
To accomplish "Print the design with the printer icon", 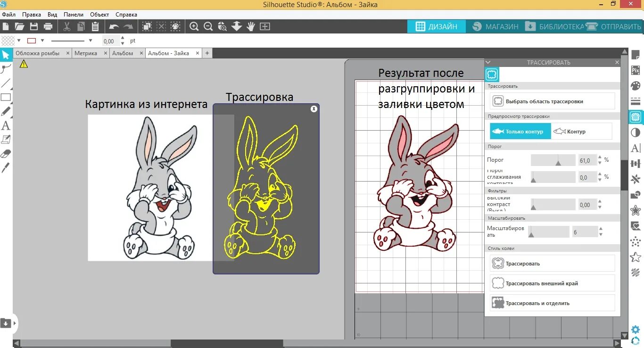I will (x=48, y=26).
